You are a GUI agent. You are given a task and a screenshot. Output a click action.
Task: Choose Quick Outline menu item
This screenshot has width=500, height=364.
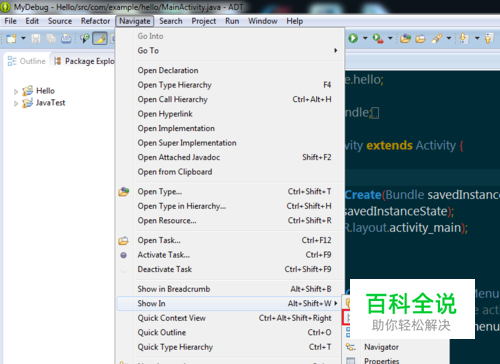[x=231, y=332]
